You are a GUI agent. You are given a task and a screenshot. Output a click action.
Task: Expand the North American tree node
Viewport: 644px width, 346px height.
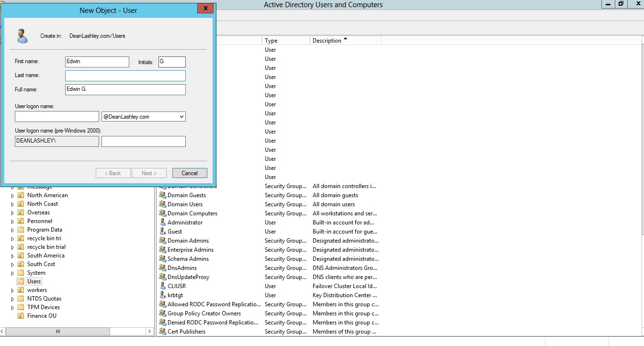(13, 196)
